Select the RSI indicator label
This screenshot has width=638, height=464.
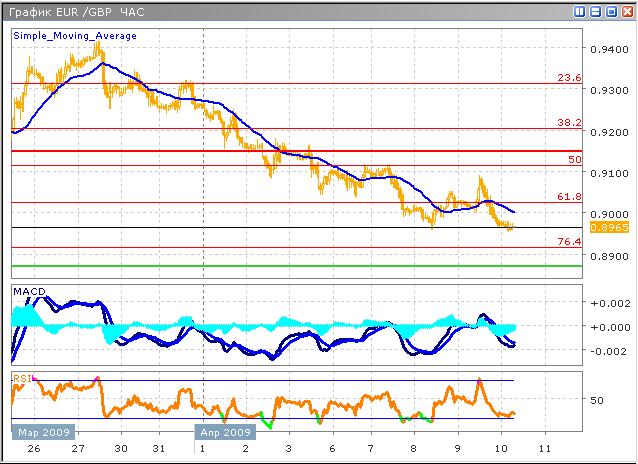[x=21, y=377]
